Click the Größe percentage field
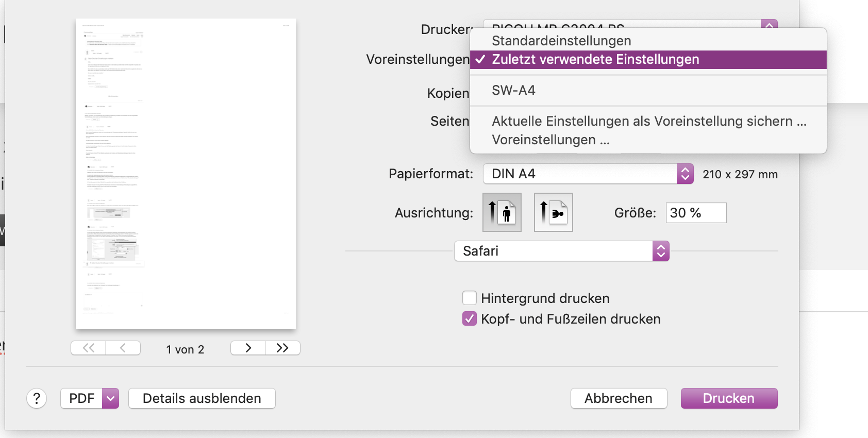The width and height of the screenshot is (868, 438). (695, 213)
